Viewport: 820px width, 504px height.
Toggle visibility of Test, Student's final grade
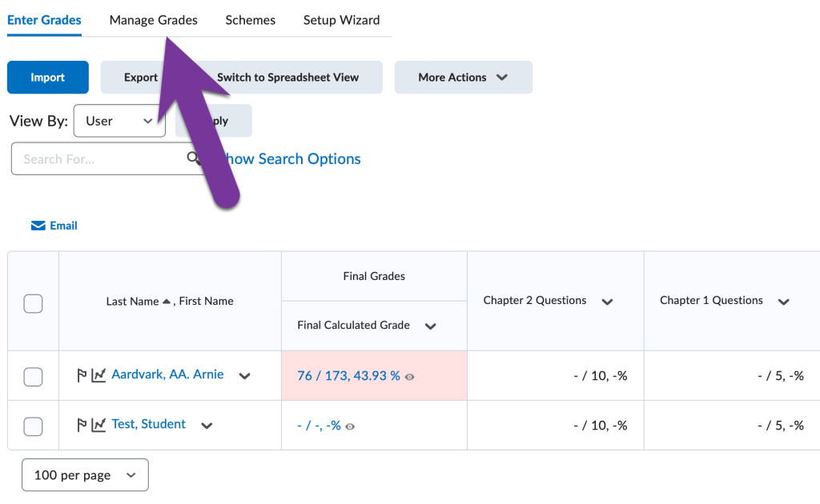(x=349, y=426)
